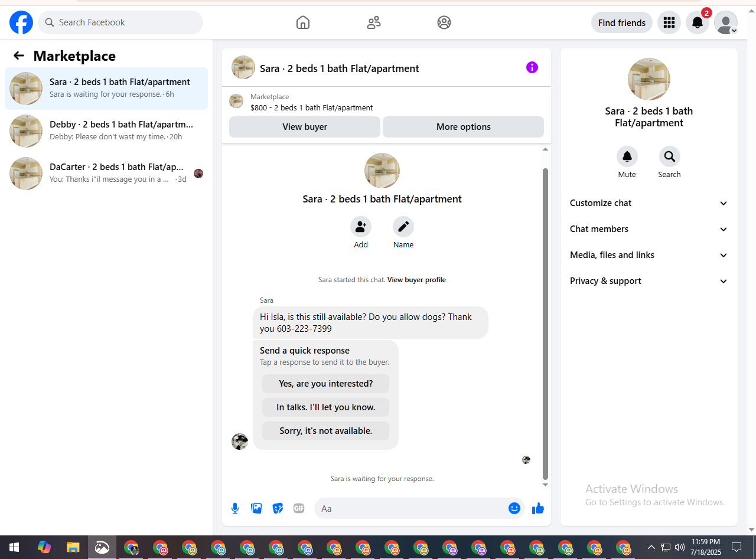Go back using Marketplace back arrow
This screenshot has height=559, width=756.
[x=19, y=55]
